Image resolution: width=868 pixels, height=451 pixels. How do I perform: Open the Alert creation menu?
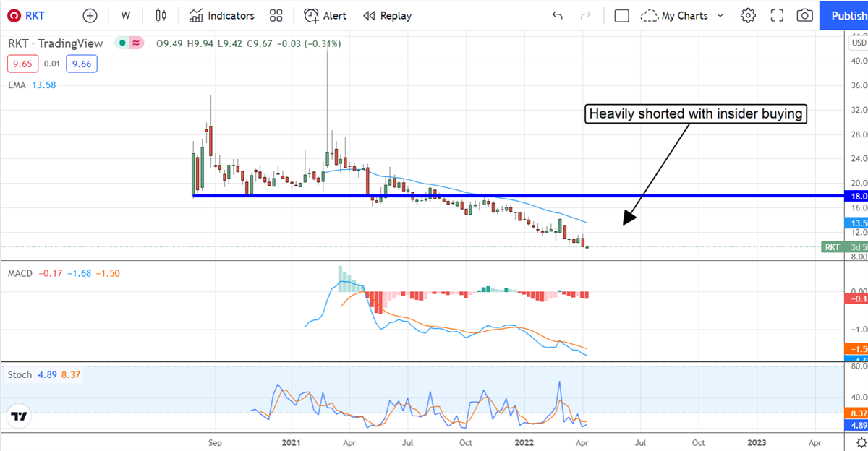coord(325,15)
